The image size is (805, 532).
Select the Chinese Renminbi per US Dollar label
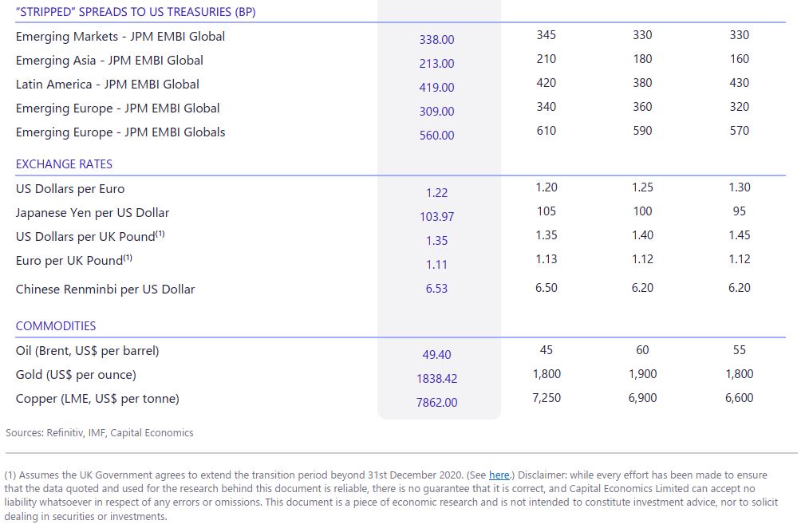coord(105,290)
